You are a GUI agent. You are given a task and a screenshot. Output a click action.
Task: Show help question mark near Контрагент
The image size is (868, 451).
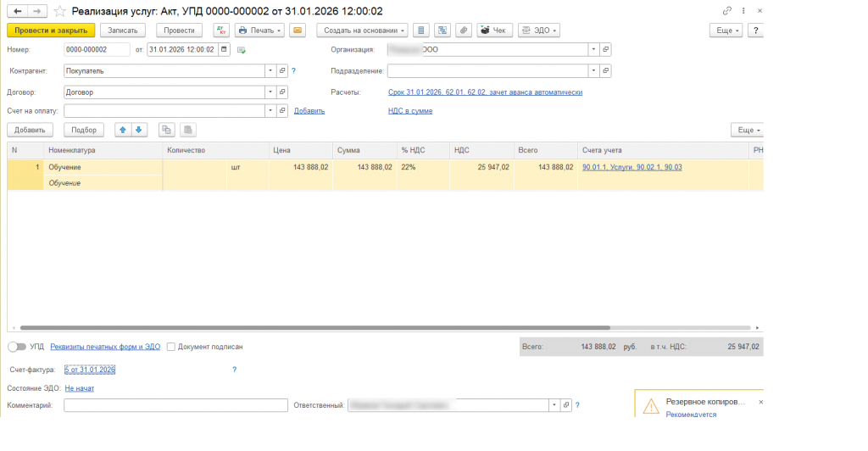point(293,71)
